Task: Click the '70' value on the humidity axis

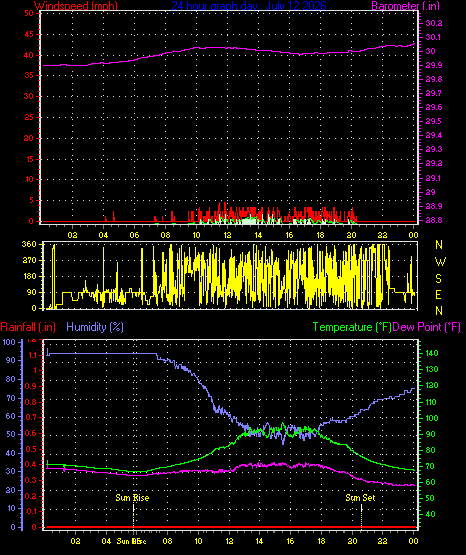Action: pyautogui.click(x=11, y=398)
